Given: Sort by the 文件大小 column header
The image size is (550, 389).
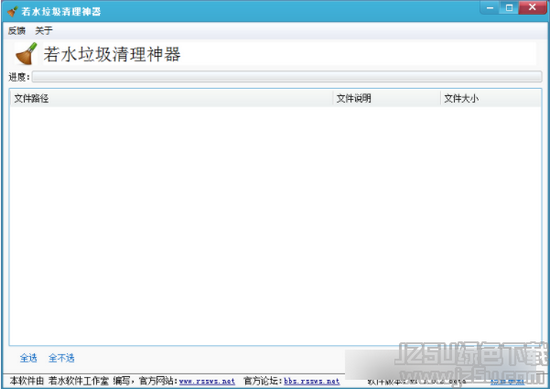Looking at the screenshot, I should click(x=490, y=98).
